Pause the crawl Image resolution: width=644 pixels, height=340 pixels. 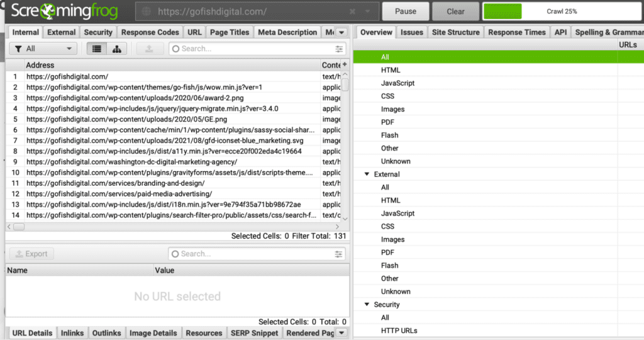406,11
